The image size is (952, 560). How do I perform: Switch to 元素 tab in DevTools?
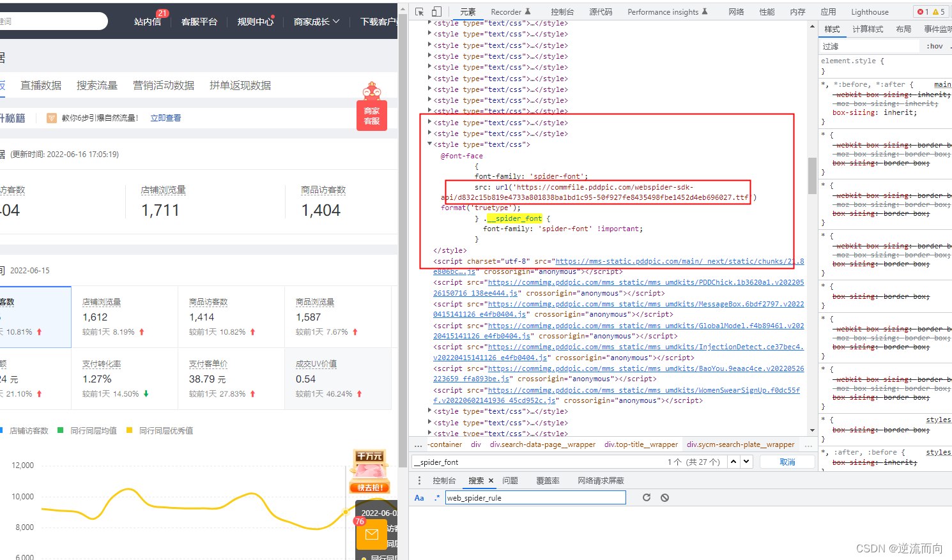(x=468, y=11)
